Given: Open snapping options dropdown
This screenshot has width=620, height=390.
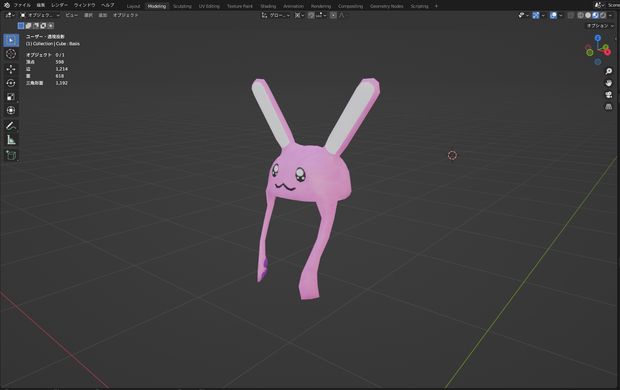Looking at the screenshot, I should 321,15.
